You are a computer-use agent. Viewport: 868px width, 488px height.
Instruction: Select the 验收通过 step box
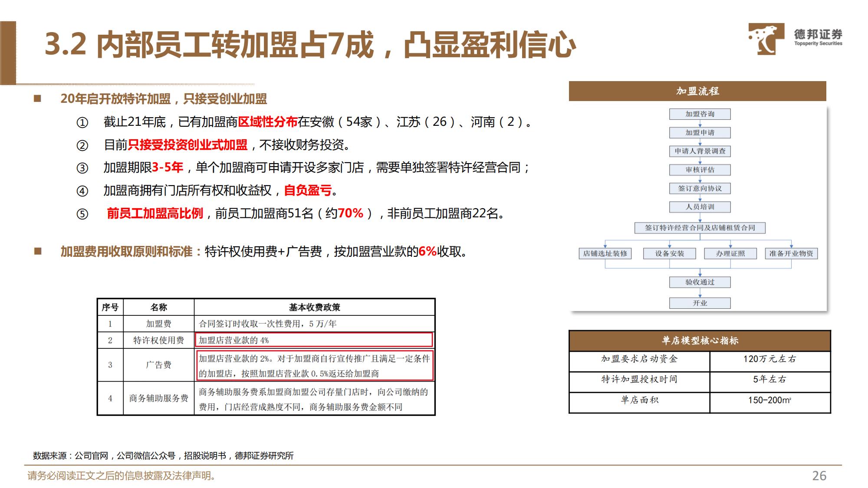[x=700, y=282]
